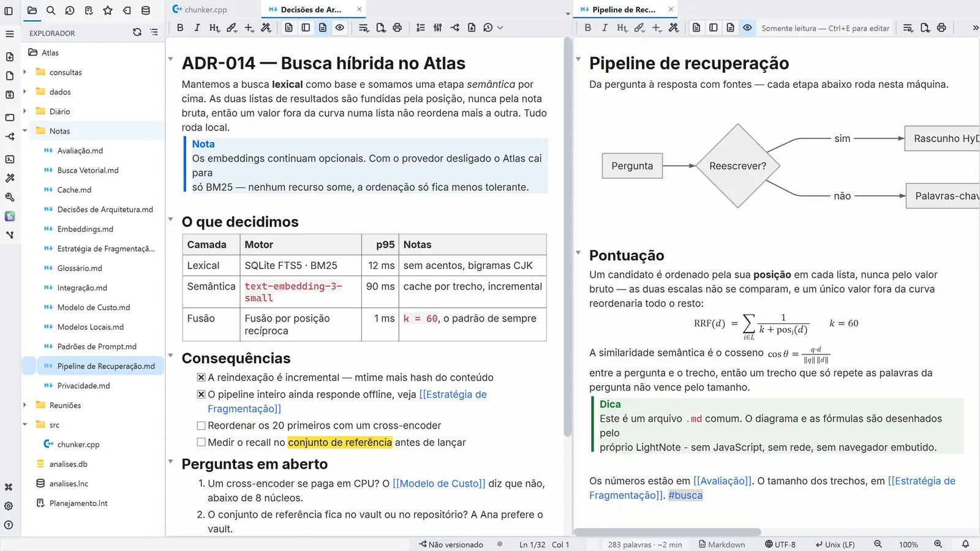The height and width of the screenshot is (551, 980).
Task: Print the Decisões de Arquitetura document
Action: 398,28
